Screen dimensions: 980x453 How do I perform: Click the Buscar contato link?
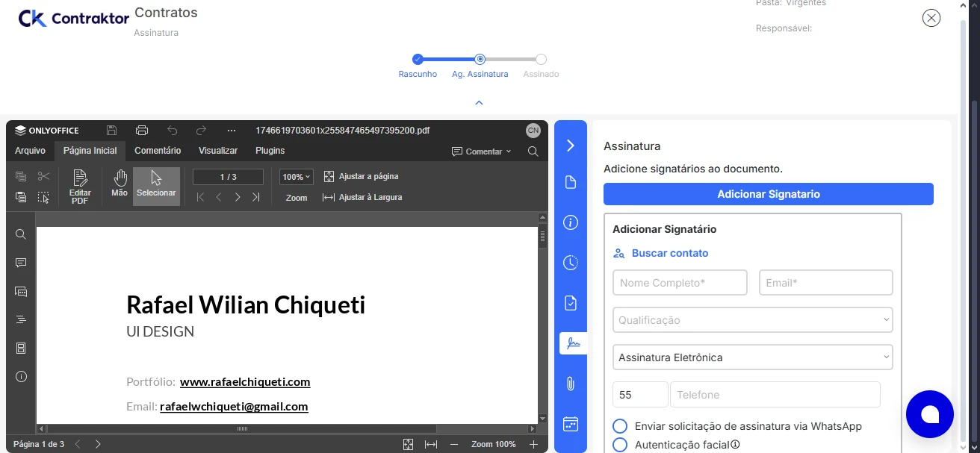tap(669, 253)
